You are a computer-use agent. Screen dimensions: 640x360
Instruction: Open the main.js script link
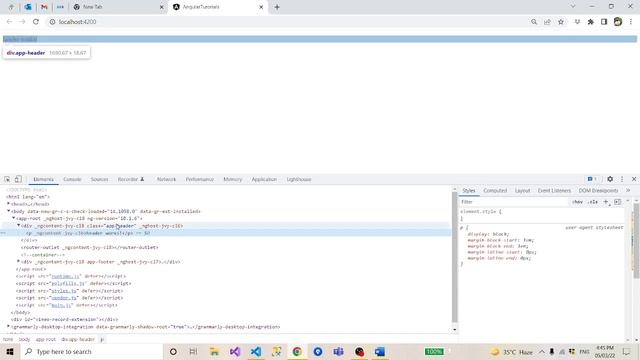(x=61, y=305)
